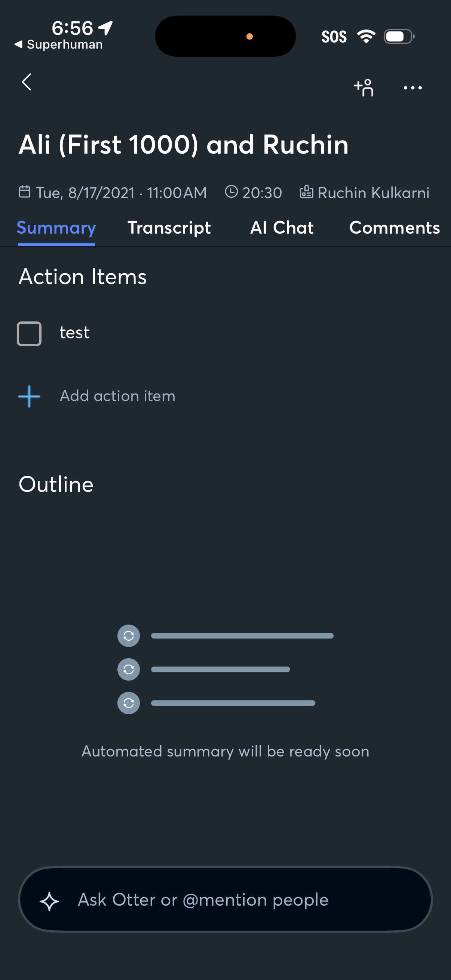Open the AI Chat tab

282,228
